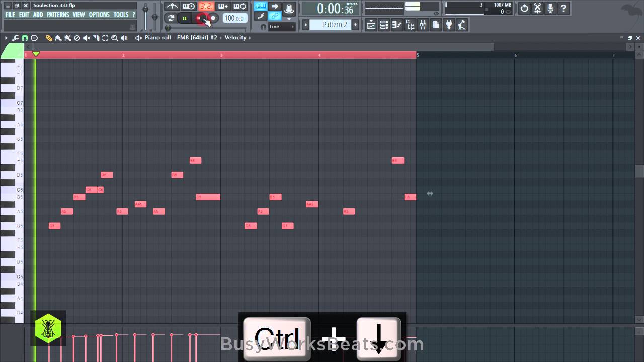This screenshot has height=362, width=644.
Task: Toggle auto-scroll arrow button
Action: tap(275, 6)
